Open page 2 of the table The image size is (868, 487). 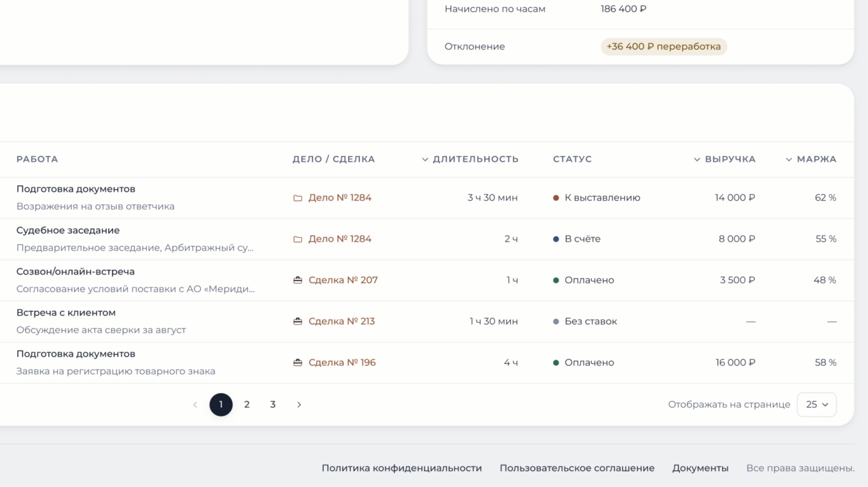click(x=247, y=405)
